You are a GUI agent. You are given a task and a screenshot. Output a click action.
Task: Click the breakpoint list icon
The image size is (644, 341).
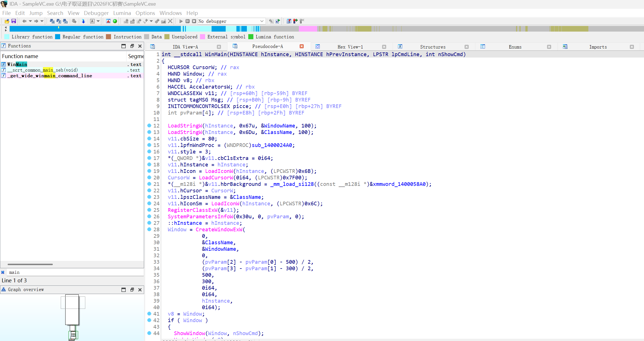pyautogui.click(x=289, y=21)
